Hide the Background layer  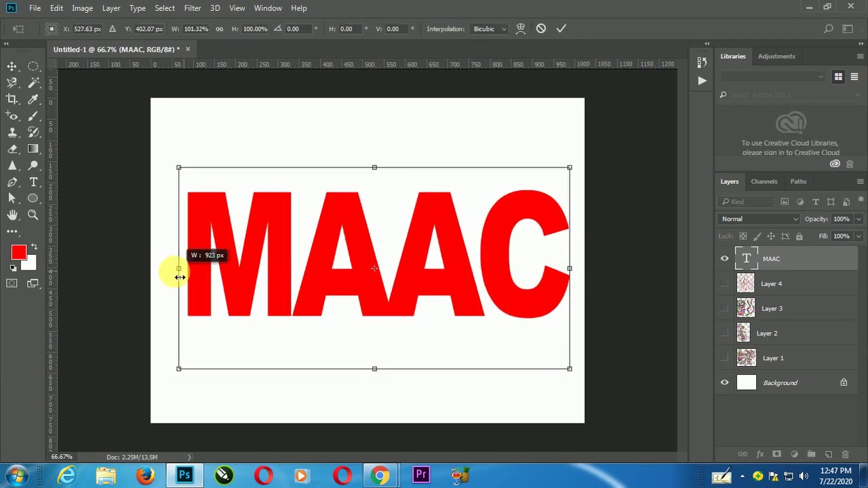[724, 383]
